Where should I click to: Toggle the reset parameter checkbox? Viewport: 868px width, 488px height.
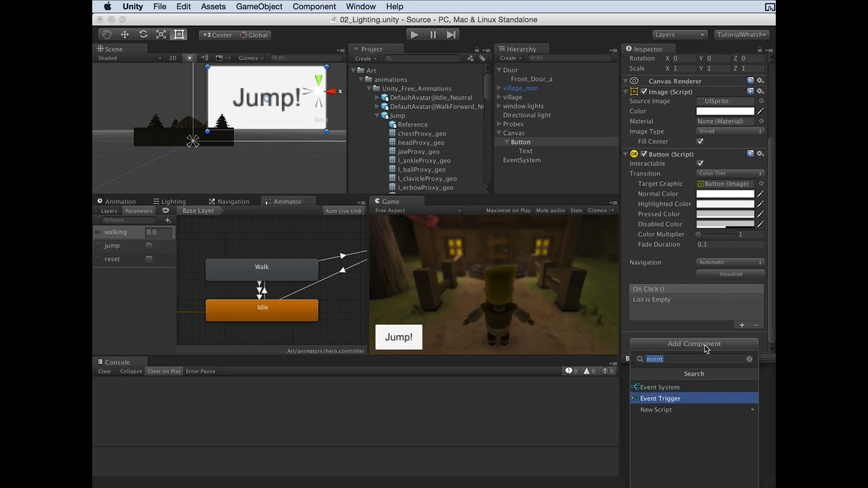point(149,259)
